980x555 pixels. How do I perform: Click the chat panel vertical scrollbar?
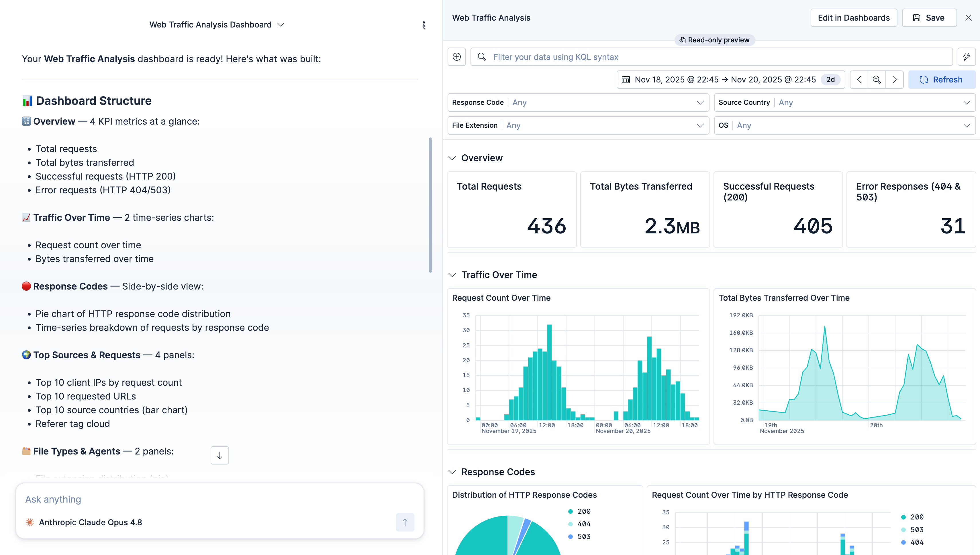[x=430, y=205]
